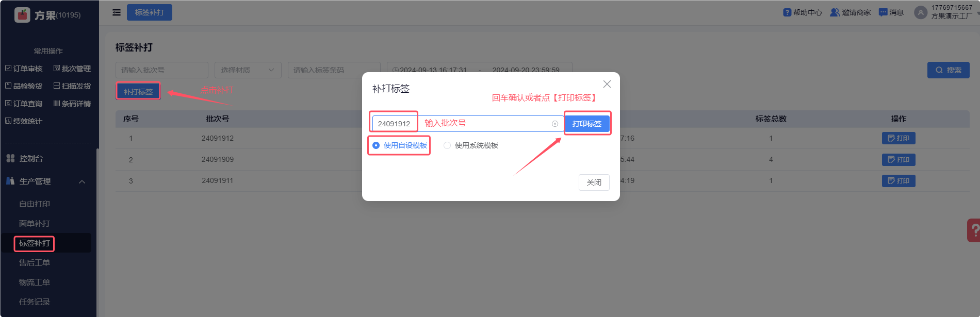Open 批次管理 shortcut in sidebar
Viewport: 980px width, 317px height.
tap(72, 69)
